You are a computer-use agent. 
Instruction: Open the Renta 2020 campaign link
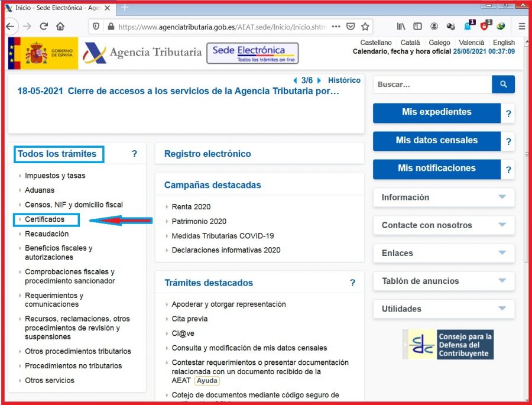pos(191,207)
